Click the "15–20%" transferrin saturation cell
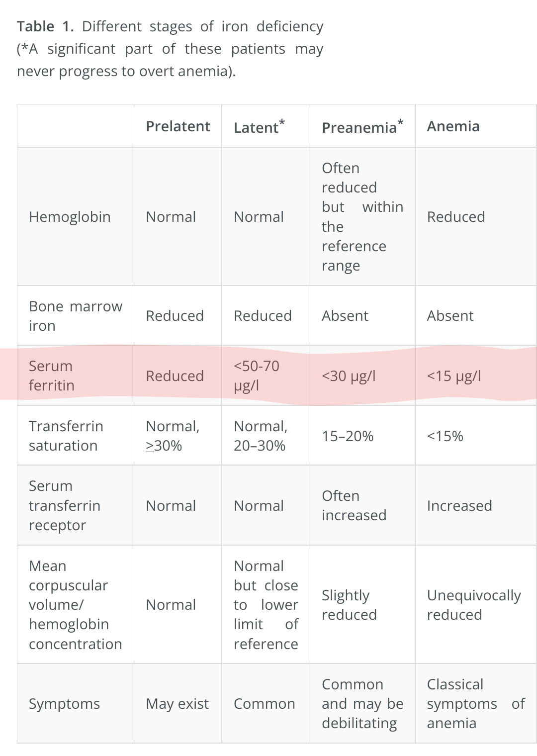The width and height of the screenshot is (537, 756). (x=348, y=436)
